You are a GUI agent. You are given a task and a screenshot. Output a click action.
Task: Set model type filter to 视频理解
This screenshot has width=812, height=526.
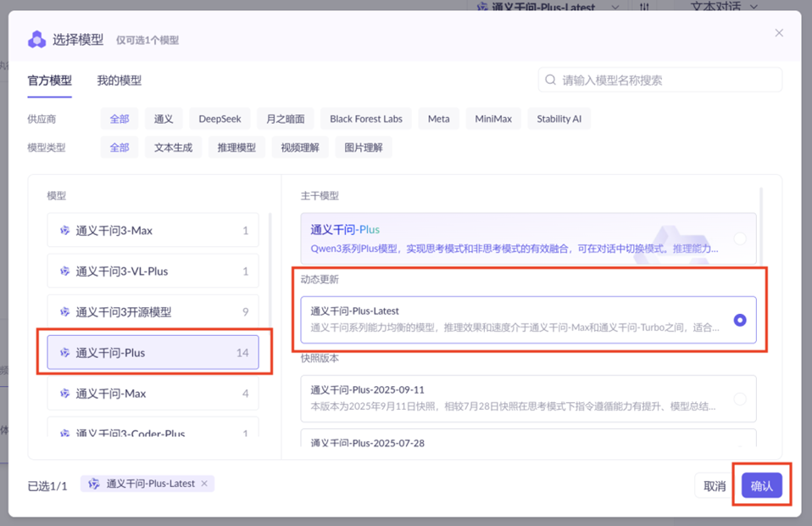300,148
